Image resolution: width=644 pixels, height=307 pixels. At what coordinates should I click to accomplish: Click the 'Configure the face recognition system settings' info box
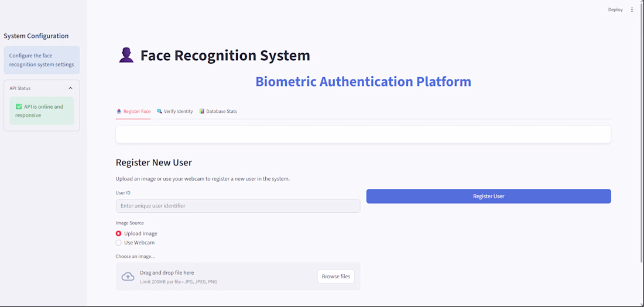pos(42,60)
